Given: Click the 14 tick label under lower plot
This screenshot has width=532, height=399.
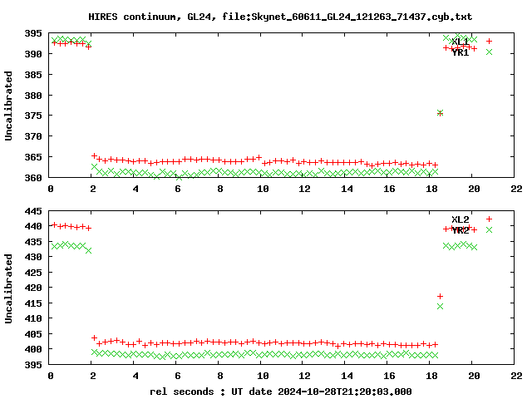Looking at the screenshot, I should pos(347,376).
